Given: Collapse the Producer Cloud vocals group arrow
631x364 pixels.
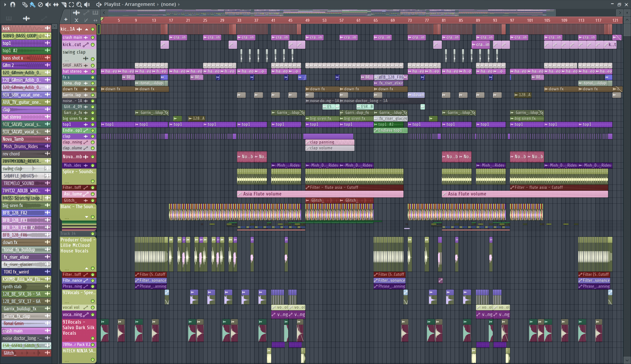Looking at the screenshot, I should pos(87,268).
